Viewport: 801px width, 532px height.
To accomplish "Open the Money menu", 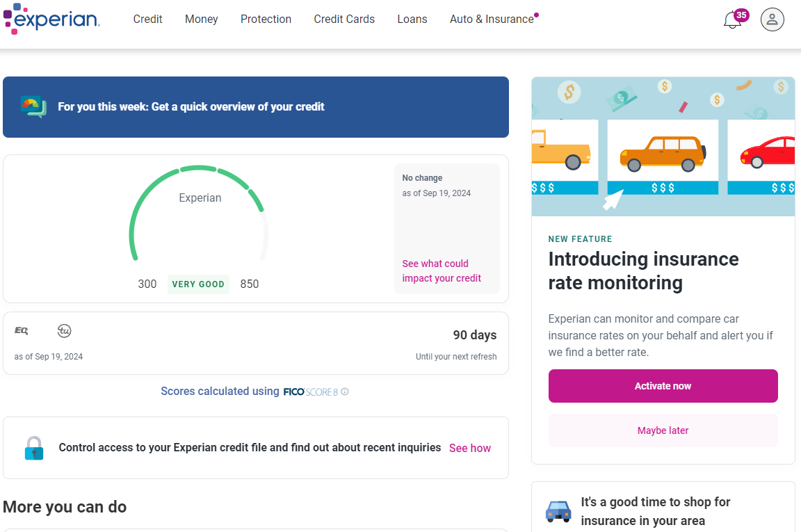I will click(201, 19).
